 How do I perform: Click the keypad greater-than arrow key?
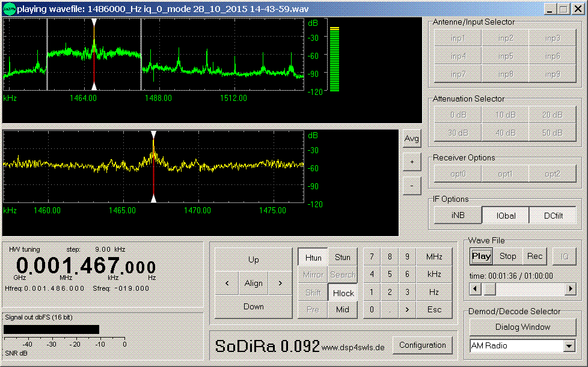tap(407, 310)
